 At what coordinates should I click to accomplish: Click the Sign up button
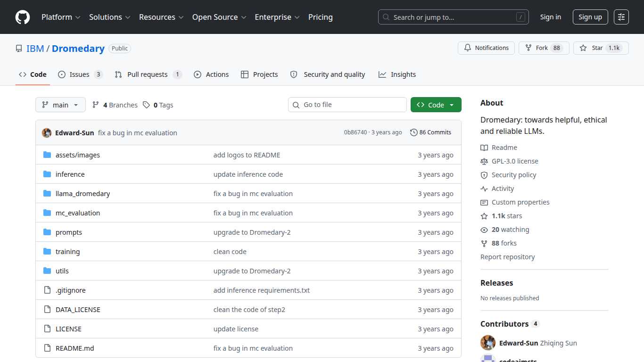tap(590, 17)
